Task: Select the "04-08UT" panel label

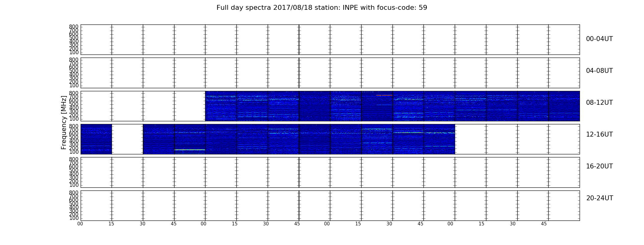Action: pyautogui.click(x=600, y=71)
